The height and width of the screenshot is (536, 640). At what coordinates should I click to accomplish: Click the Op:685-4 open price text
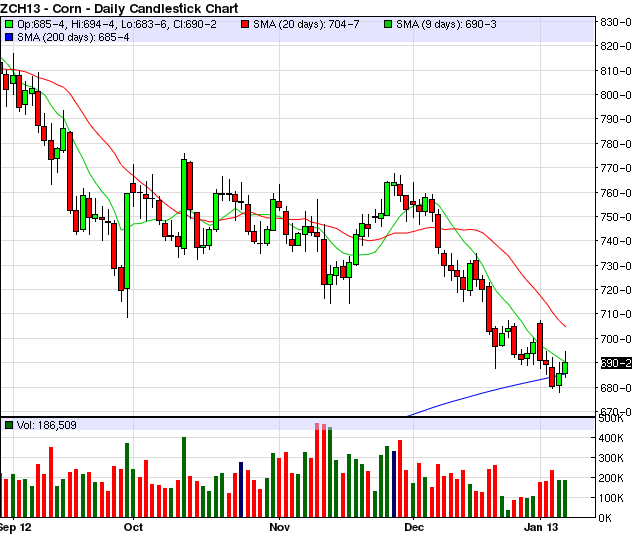coord(41,24)
